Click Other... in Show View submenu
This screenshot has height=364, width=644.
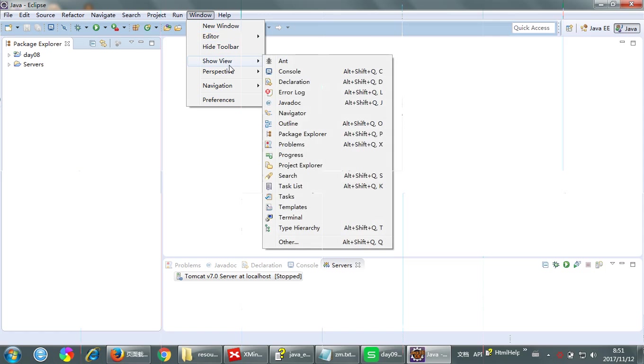(x=327, y=242)
